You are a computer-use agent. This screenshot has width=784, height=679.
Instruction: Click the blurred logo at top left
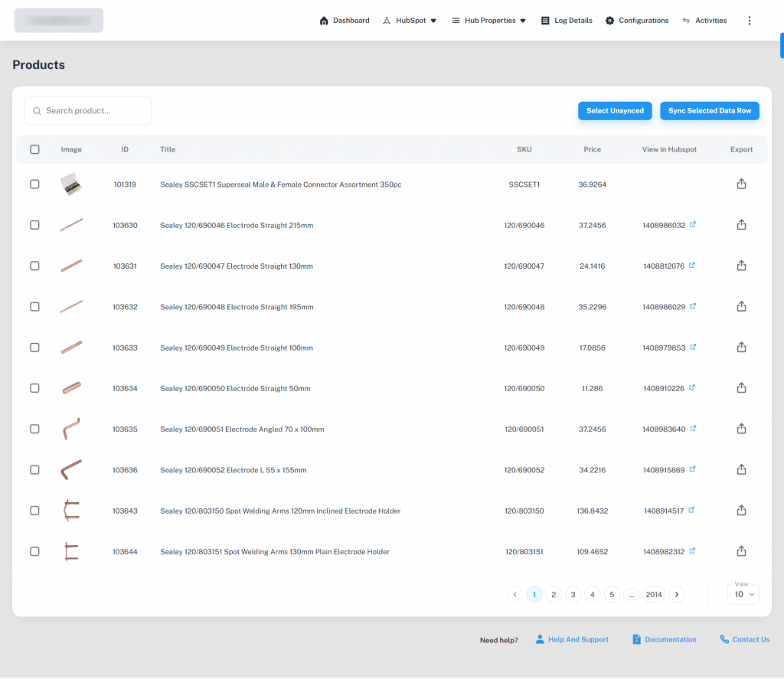pos(58,21)
